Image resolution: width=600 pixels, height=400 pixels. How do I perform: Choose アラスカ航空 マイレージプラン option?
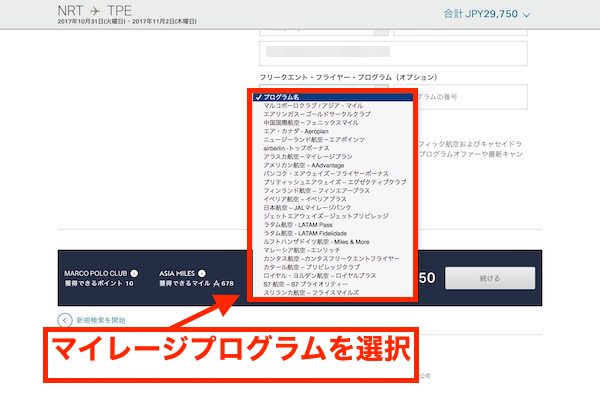(333, 157)
